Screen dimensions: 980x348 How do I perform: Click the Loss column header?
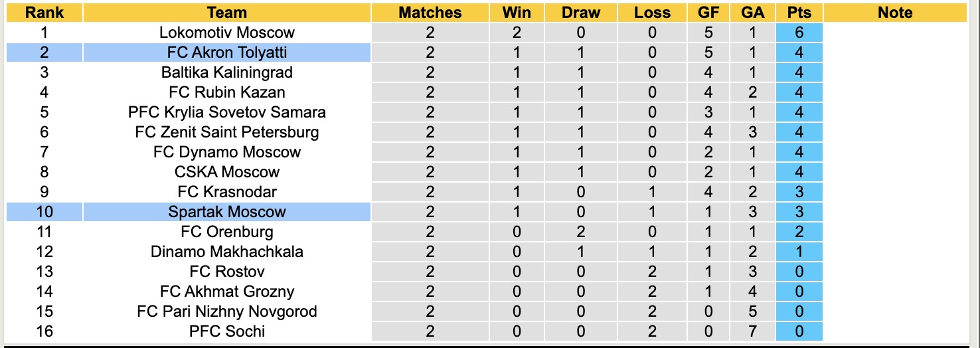[652, 13]
